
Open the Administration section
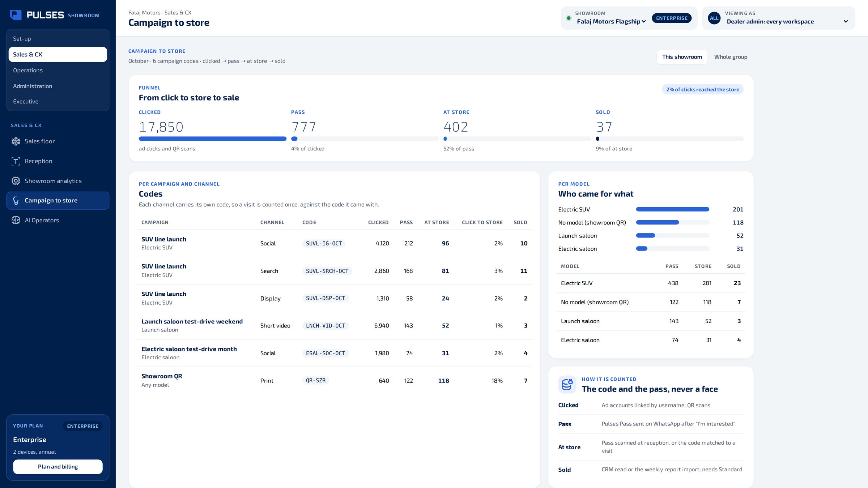click(58, 86)
